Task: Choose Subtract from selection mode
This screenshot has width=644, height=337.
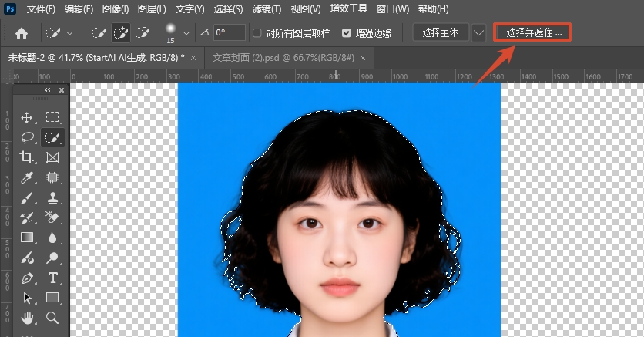Action: [x=142, y=33]
